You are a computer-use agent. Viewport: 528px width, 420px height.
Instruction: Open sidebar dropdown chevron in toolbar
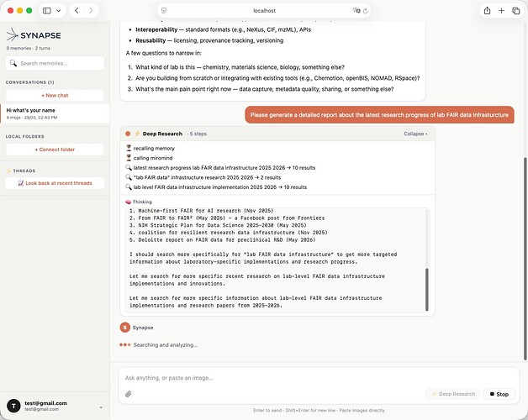pyautogui.click(x=59, y=11)
